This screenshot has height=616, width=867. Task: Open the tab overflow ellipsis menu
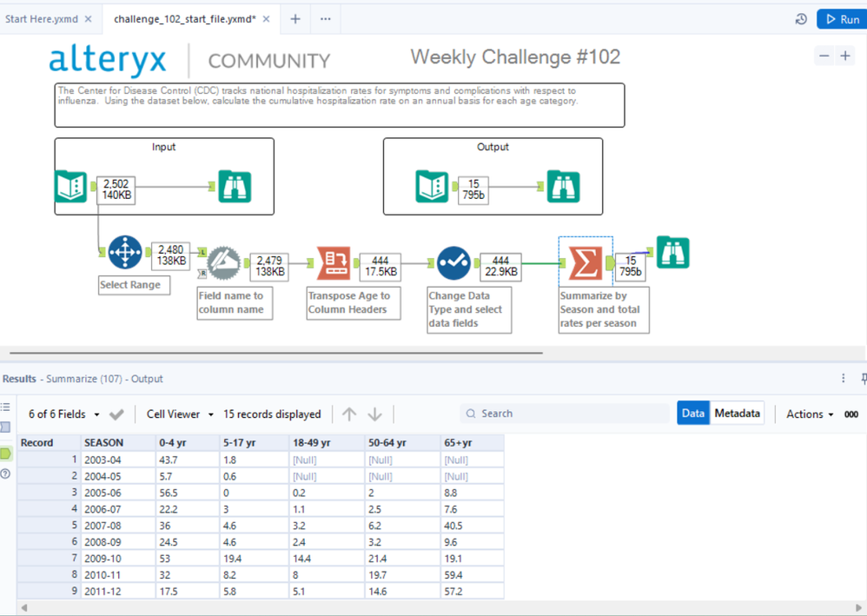point(326,19)
